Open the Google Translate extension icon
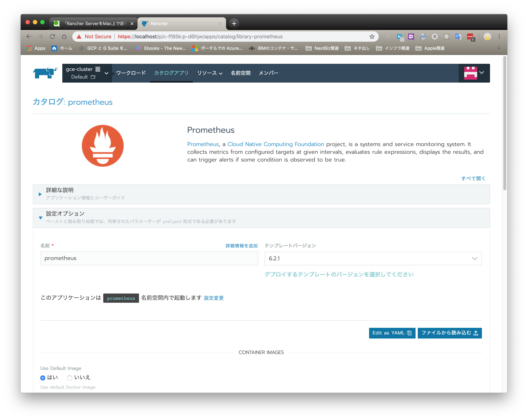The image size is (528, 420). 458,37
